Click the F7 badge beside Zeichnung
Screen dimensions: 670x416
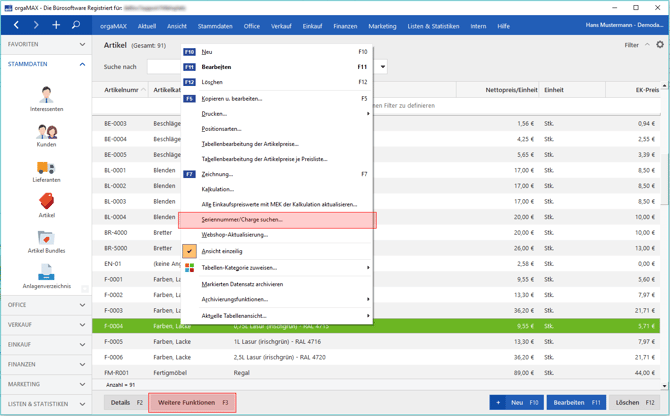click(x=189, y=174)
